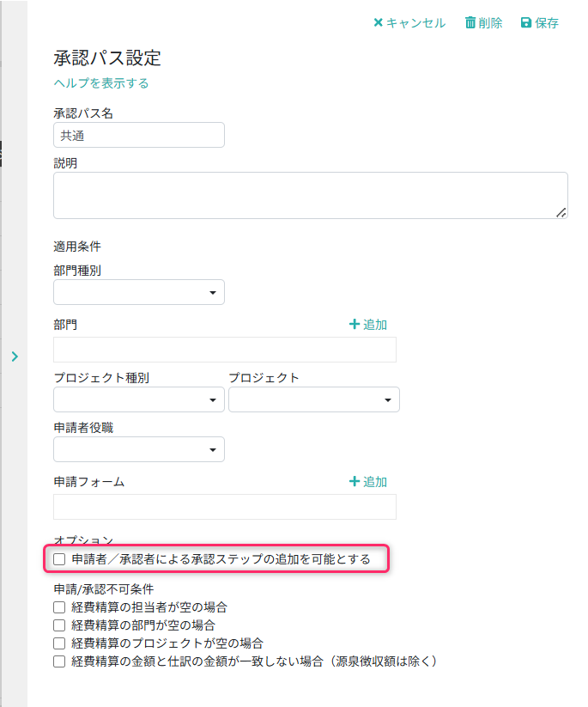This screenshot has width=588, height=707.
Task: Click the 申請フォーム selection field
Action: coord(225,507)
